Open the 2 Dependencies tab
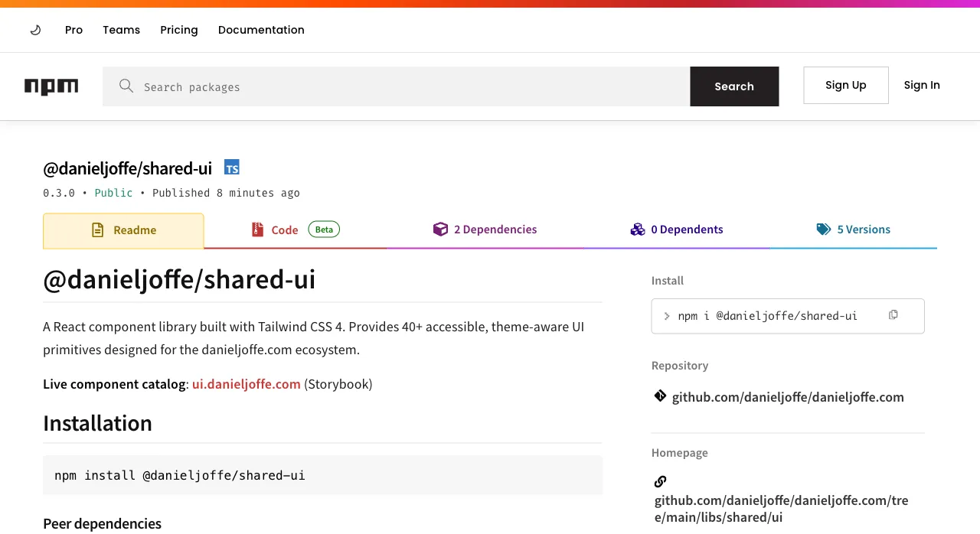Image resolution: width=980 pixels, height=534 pixels. [485, 230]
